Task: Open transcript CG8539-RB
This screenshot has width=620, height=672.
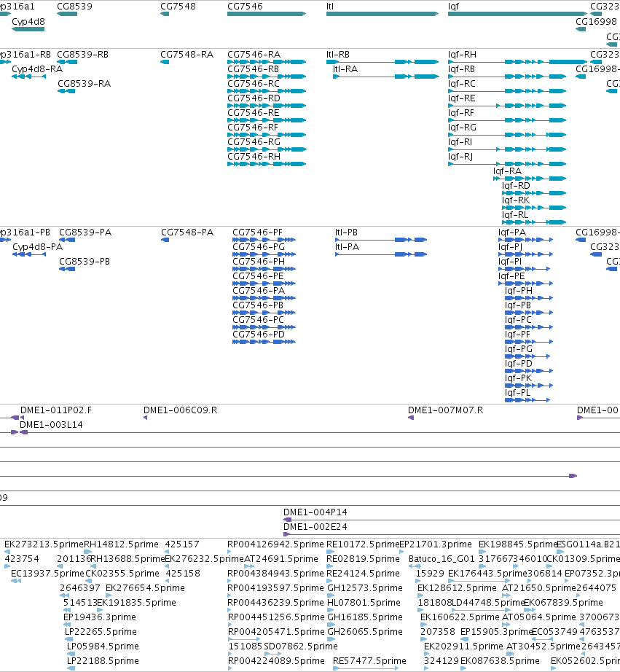Action: click(83, 55)
